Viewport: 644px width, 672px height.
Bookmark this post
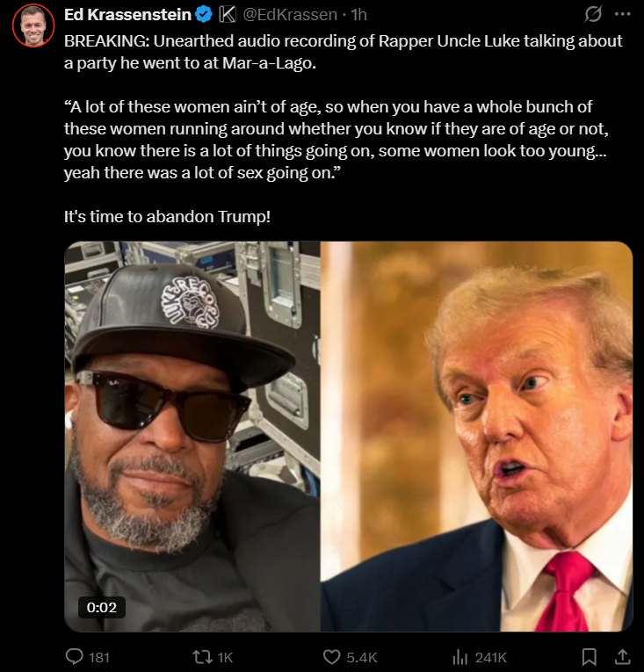[x=590, y=656]
